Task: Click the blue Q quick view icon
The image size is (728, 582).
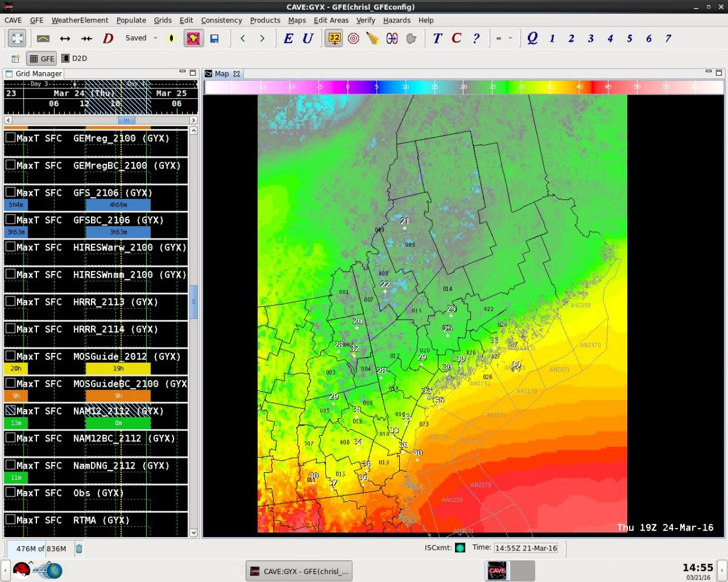Action: click(532, 38)
